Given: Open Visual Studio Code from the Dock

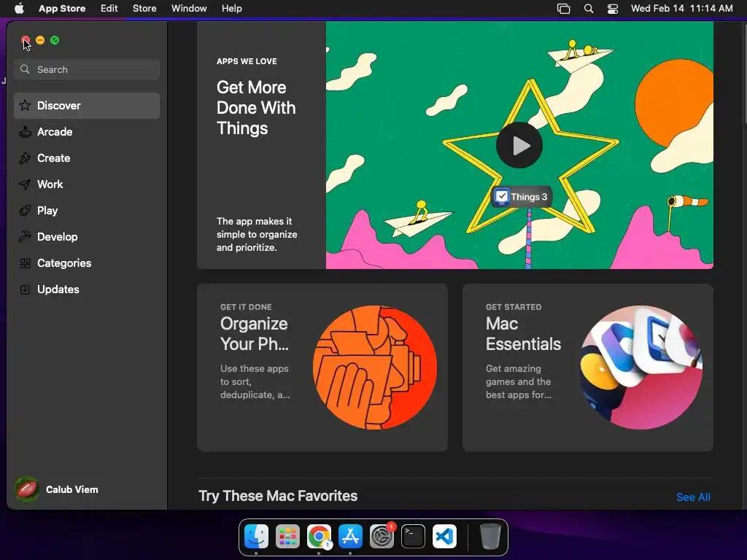Looking at the screenshot, I should coord(444,537).
